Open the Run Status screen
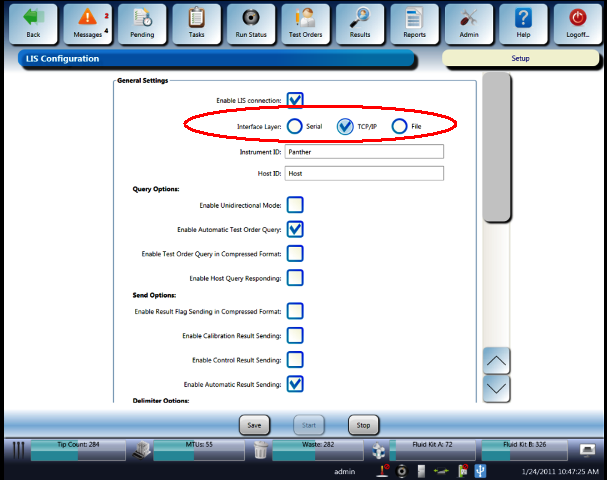This screenshot has width=607, height=480. point(251,24)
